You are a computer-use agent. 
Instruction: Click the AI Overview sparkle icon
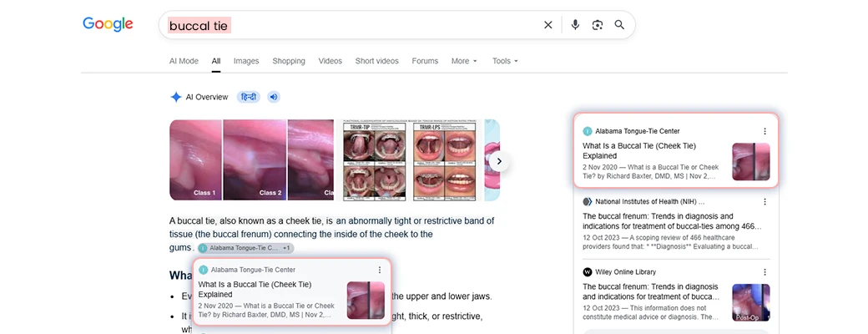tap(176, 97)
